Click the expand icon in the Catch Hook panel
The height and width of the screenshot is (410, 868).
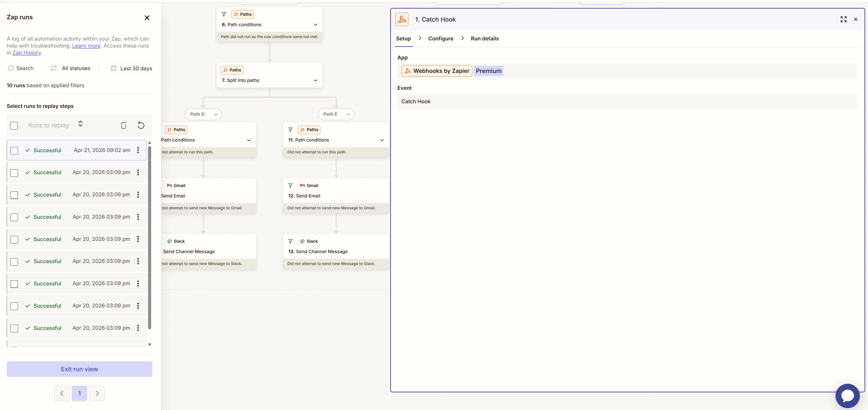[x=843, y=19]
